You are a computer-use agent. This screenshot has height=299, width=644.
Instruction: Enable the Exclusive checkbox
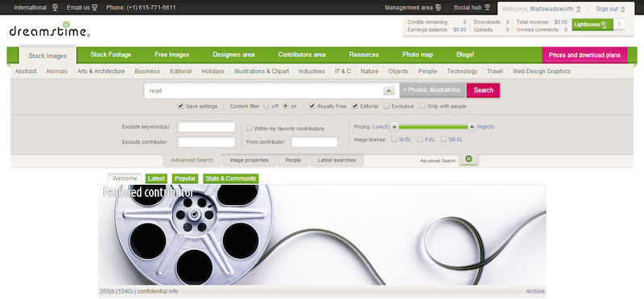click(x=386, y=106)
